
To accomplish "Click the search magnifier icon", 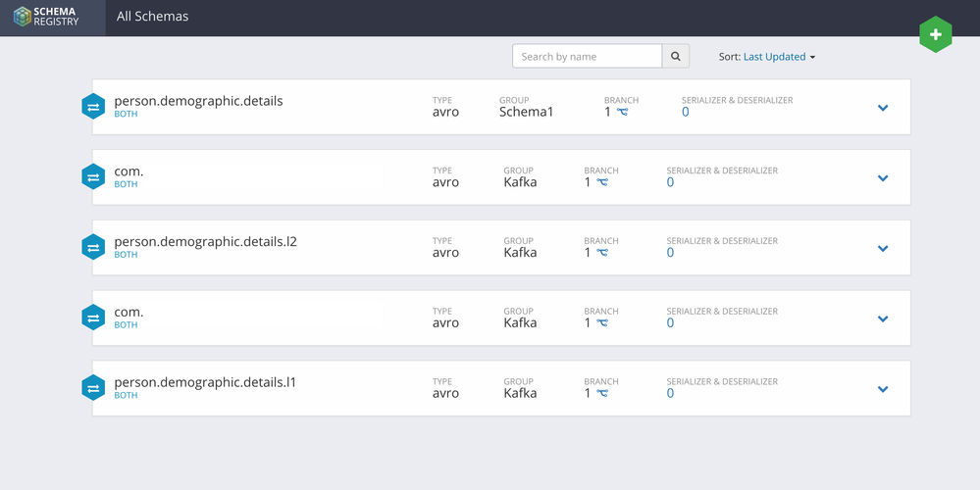I will [x=676, y=57].
